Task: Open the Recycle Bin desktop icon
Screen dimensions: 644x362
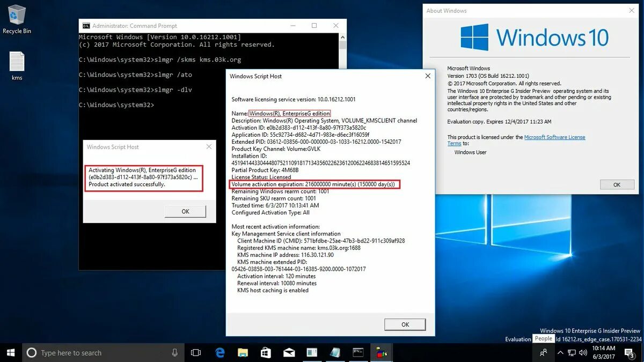Action: coord(17,19)
